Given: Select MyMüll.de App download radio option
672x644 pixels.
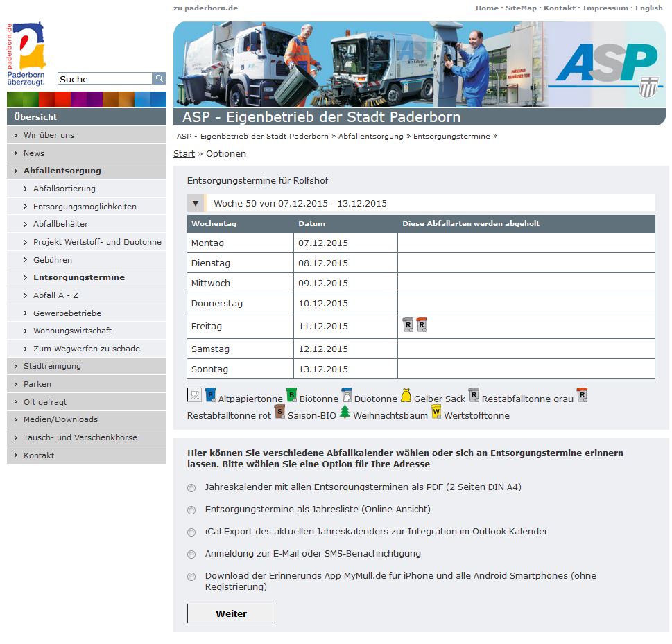Looking at the screenshot, I should click(x=191, y=577).
